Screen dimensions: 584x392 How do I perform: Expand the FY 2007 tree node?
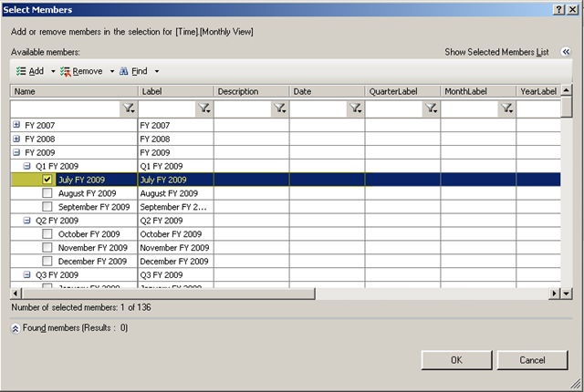point(16,125)
